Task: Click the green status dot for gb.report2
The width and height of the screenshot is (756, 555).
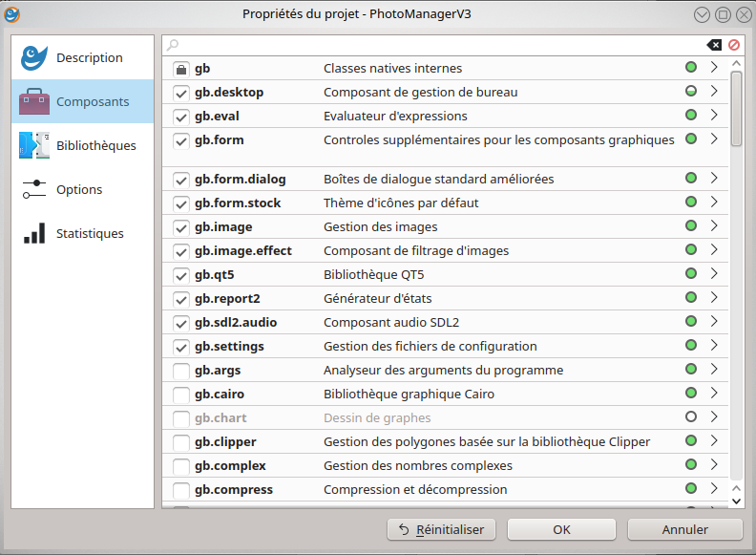Action: pos(691,297)
